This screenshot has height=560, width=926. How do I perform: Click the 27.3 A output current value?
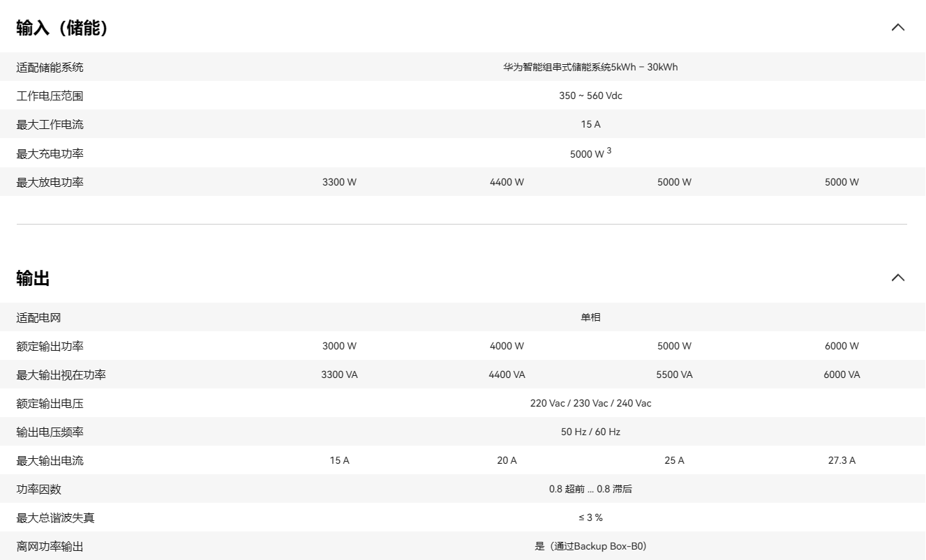click(x=841, y=460)
